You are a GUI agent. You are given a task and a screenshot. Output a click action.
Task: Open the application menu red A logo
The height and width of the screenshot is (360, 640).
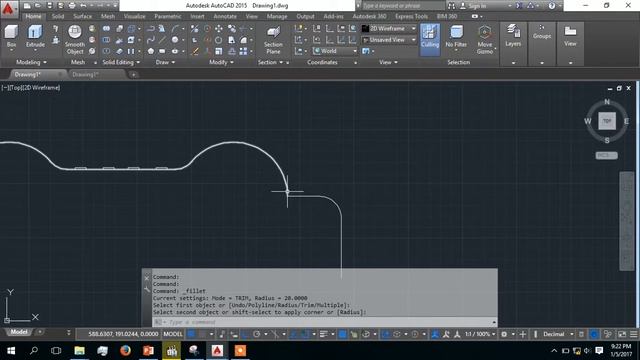pyautogui.click(x=8, y=8)
